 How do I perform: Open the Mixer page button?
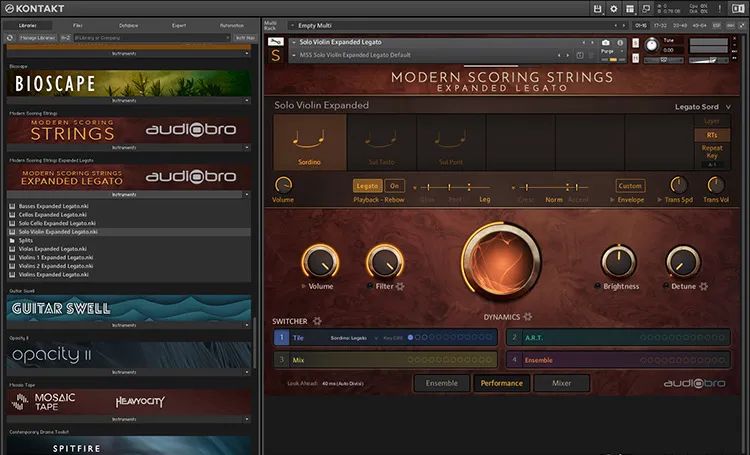pos(562,383)
